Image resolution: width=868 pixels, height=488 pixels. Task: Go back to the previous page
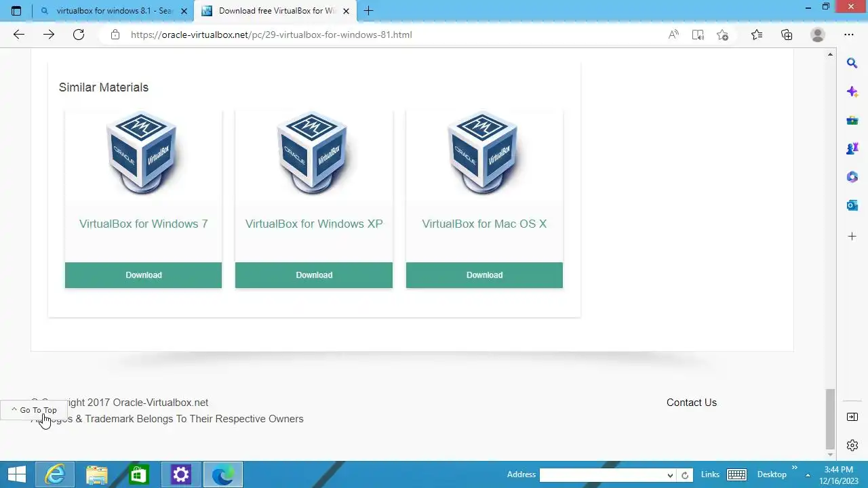[x=18, y=35]
